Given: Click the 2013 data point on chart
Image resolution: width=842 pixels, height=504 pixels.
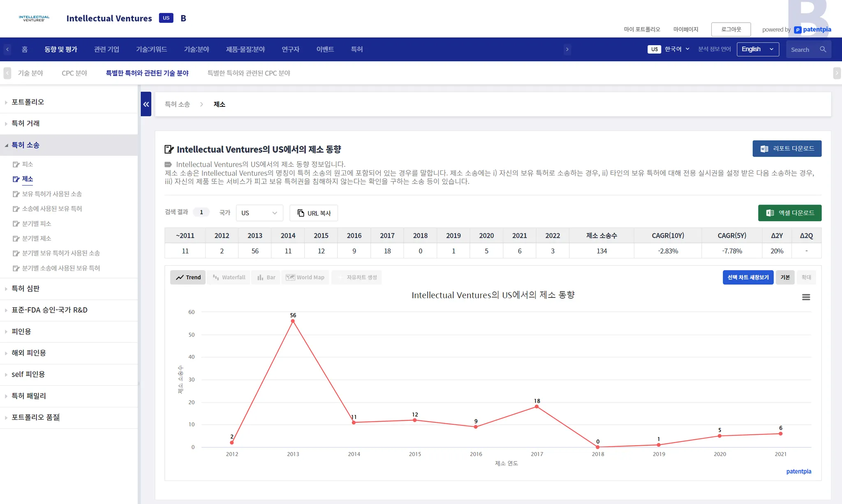Looking at the screenshot, I should coord(293,321).
